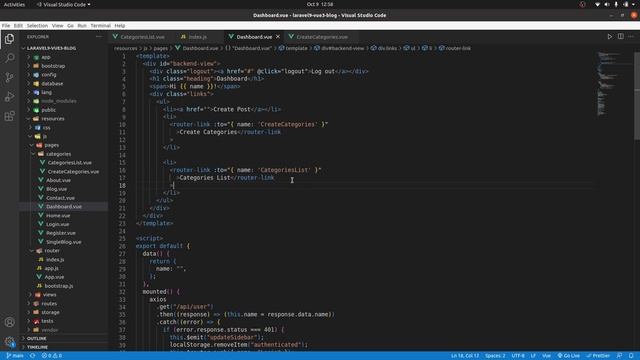Open the Source Control view
640x360 pixels.
coord(9,77)
